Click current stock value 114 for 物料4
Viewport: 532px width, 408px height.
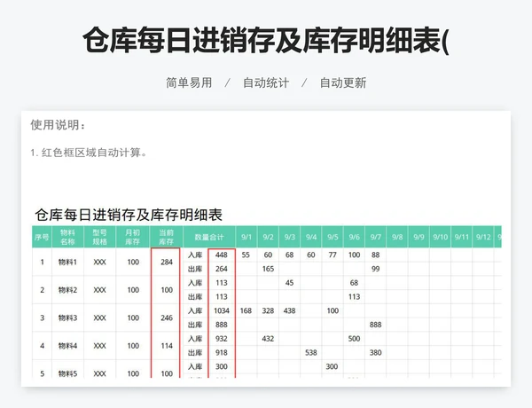[167, 346]
